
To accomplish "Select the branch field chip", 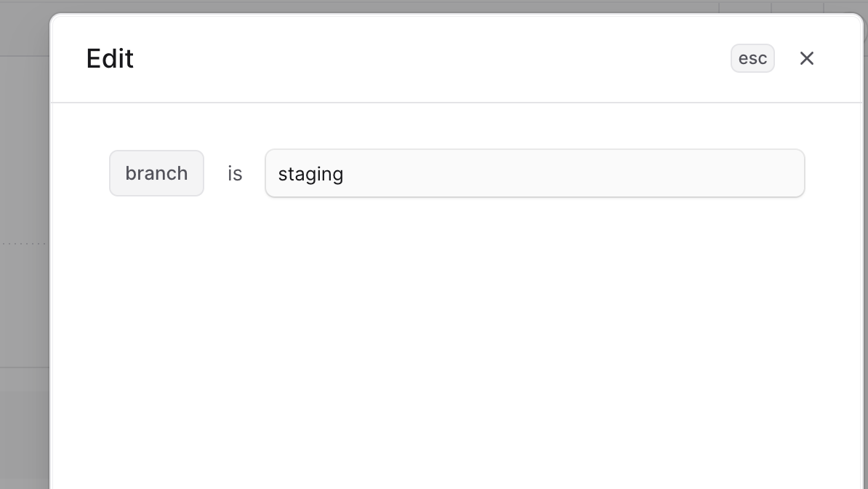I will 156,173.
